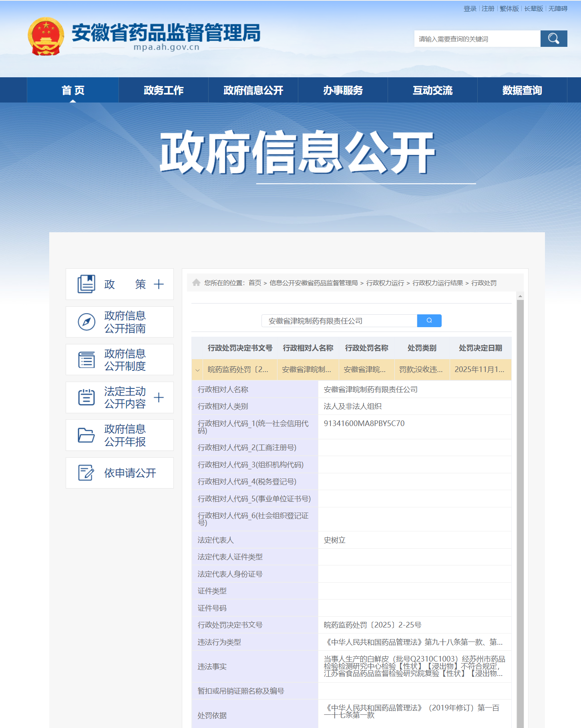Open the 办事服务 navigation tab
The width and height of the screenshot is (581, 728).
(343, 90)
